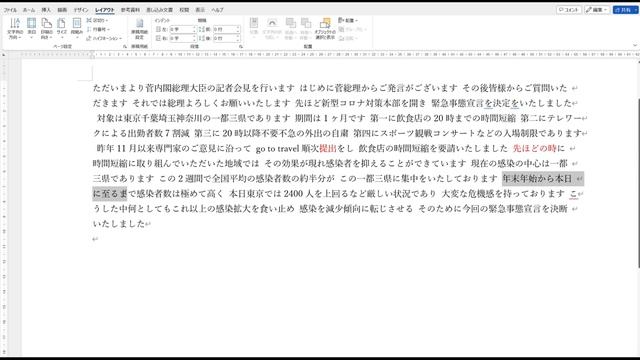Viewport: 640px width, 360px height.
Task: Switch to the 表示 tab
Action: click(x=200, y=10)
